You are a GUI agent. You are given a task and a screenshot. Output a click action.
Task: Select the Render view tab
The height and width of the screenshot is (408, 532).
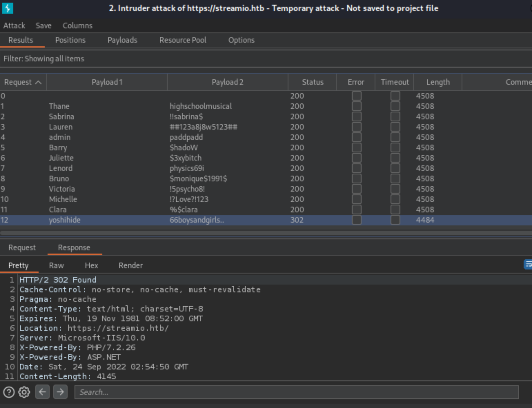point(131,265)
